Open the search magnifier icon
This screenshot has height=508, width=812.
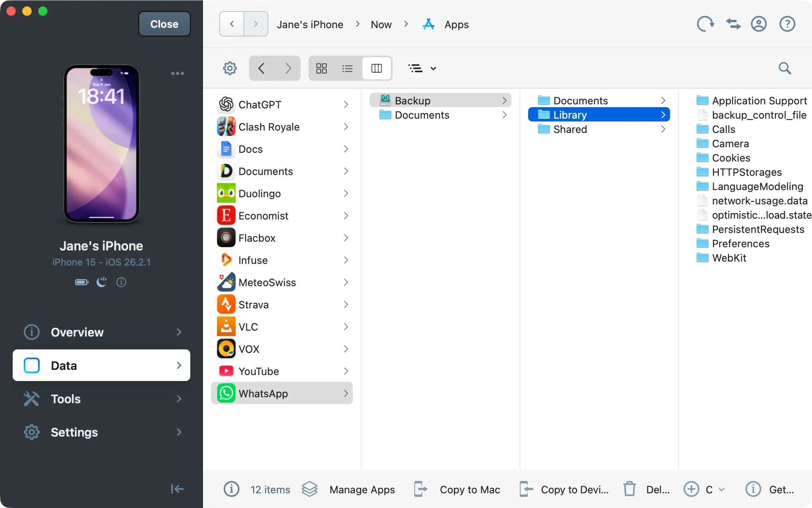tap(785, 68)
